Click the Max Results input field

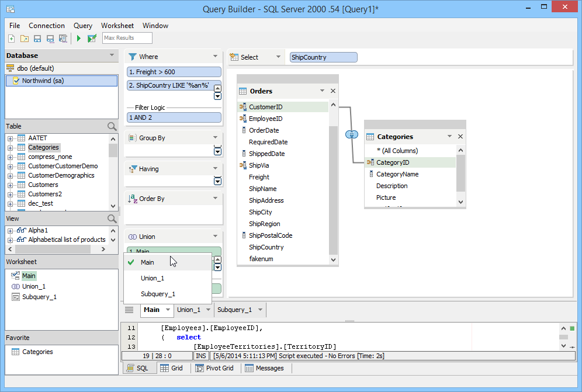(127, 38)
